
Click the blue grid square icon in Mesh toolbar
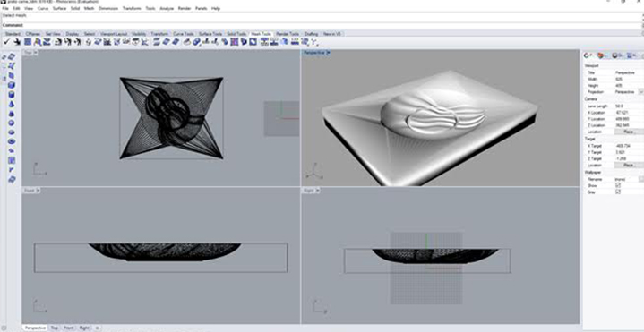tap(28, 41)
